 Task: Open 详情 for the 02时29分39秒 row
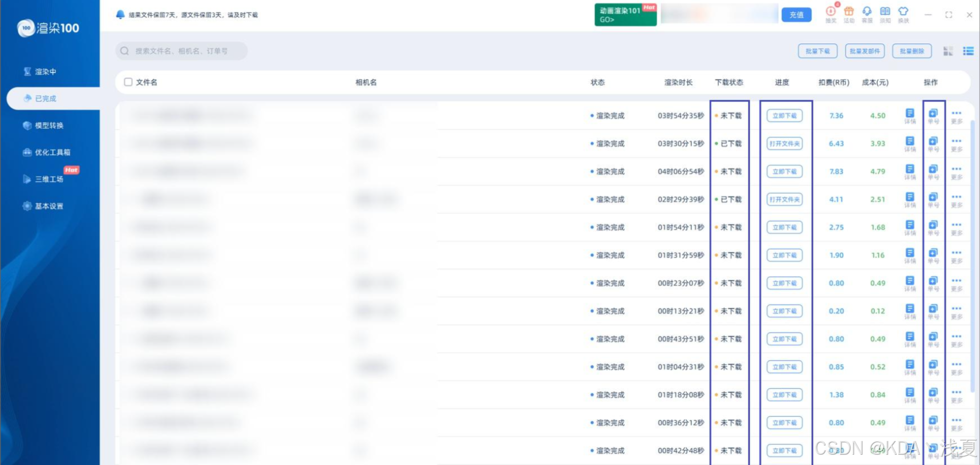[x=910, y=200]
